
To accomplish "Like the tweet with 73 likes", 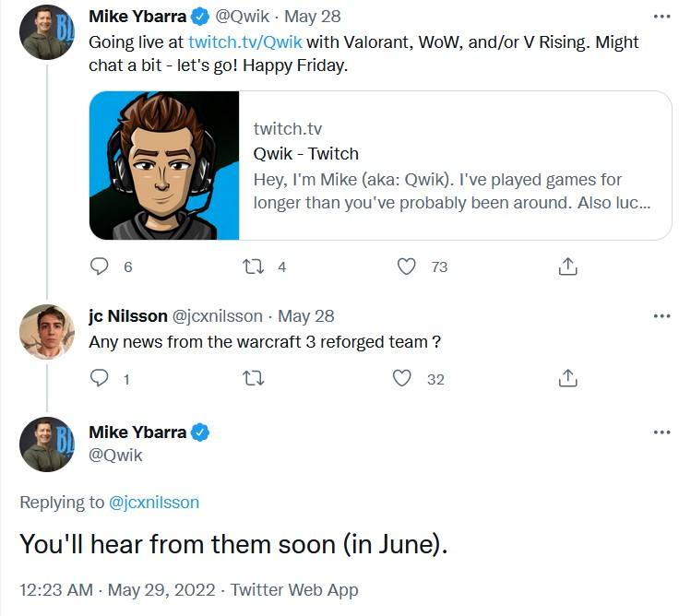I will (406, 267).
